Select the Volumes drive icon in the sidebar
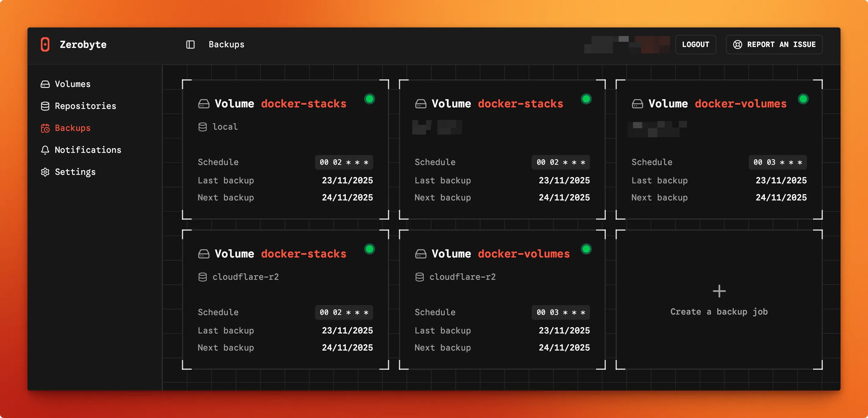 [45, 84]
